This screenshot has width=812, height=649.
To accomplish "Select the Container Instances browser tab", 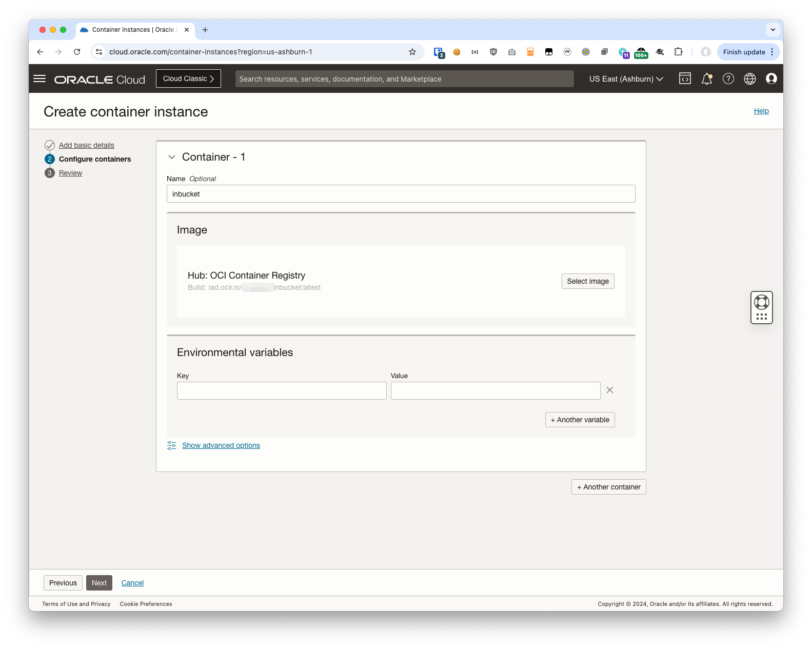I will point(135,30).
